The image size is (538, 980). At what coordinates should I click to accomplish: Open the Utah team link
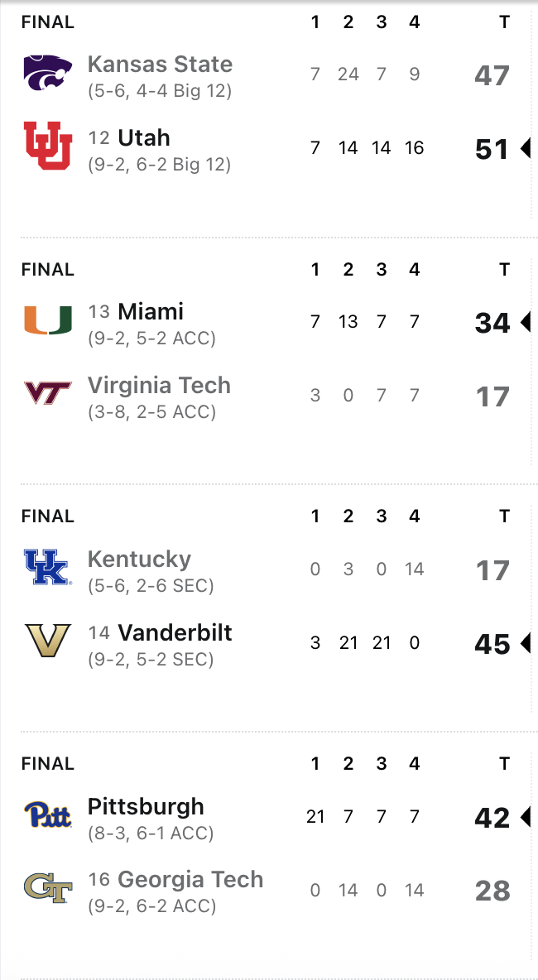pyautogui.click(x=144, y=137)
